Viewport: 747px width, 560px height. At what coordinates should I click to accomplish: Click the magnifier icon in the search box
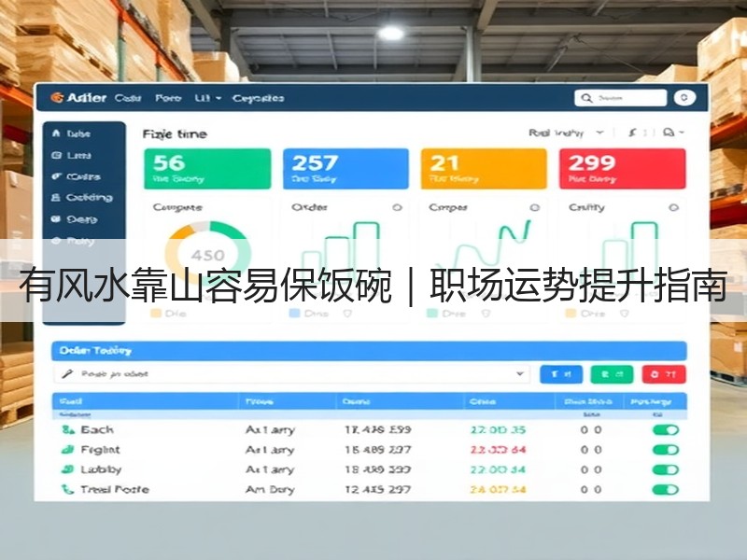[x=586, y=98]
